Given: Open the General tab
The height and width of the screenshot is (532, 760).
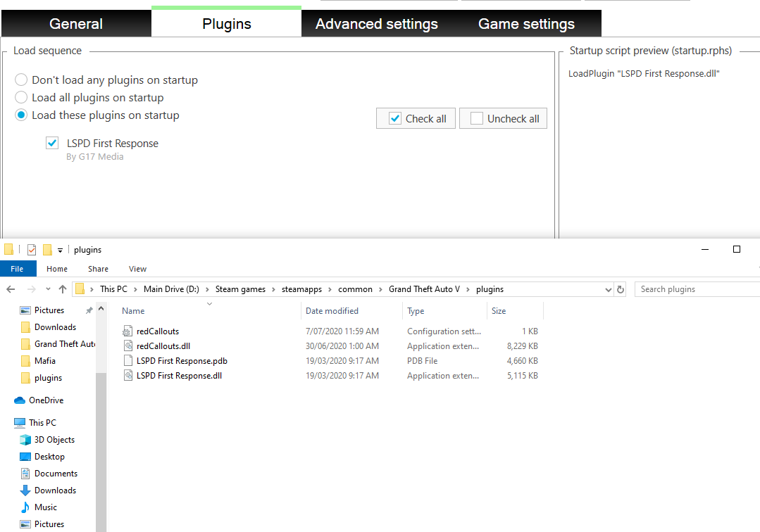Looking at the screenshot, I should [76, 24].
